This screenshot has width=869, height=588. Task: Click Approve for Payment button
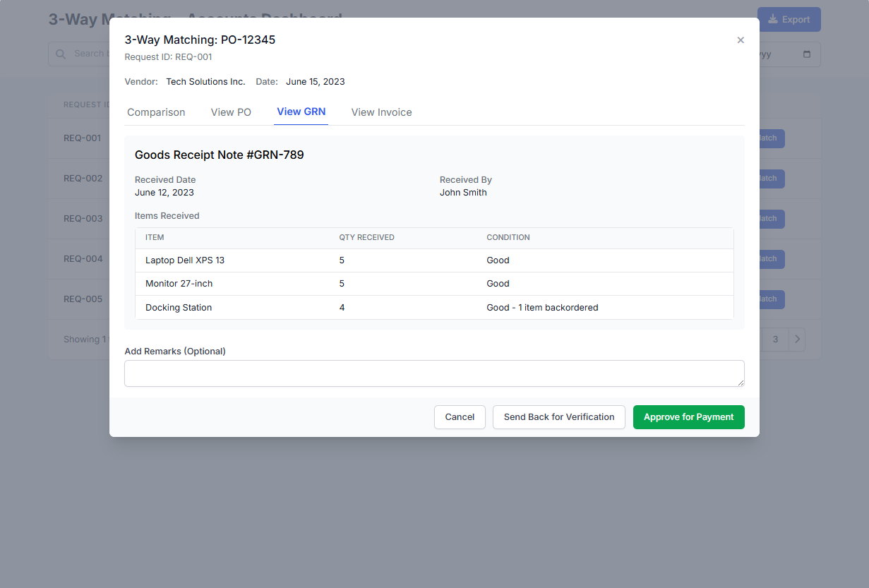pyautogui.click(x=689, y=417)
